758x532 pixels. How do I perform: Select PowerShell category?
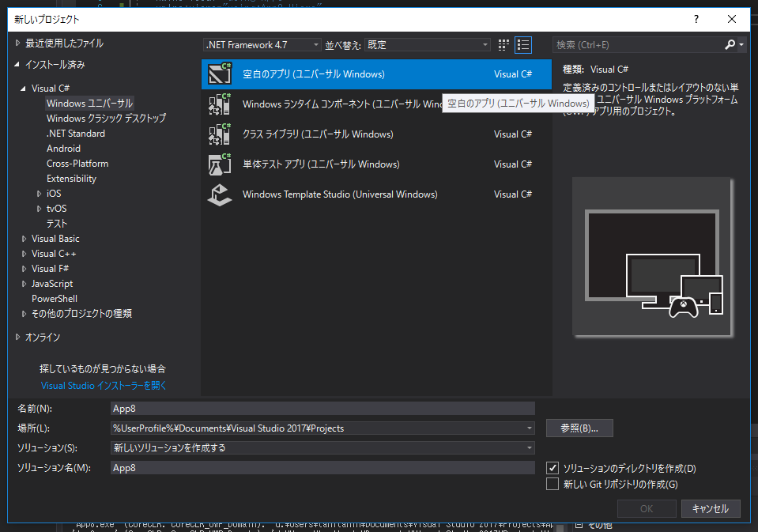54,298
